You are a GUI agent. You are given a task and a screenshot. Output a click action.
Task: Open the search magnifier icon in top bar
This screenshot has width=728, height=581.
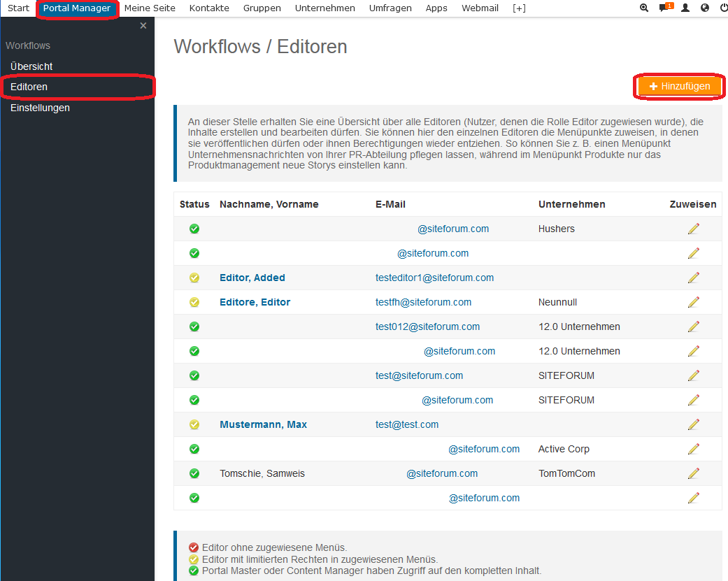click(x=644, y=8)
